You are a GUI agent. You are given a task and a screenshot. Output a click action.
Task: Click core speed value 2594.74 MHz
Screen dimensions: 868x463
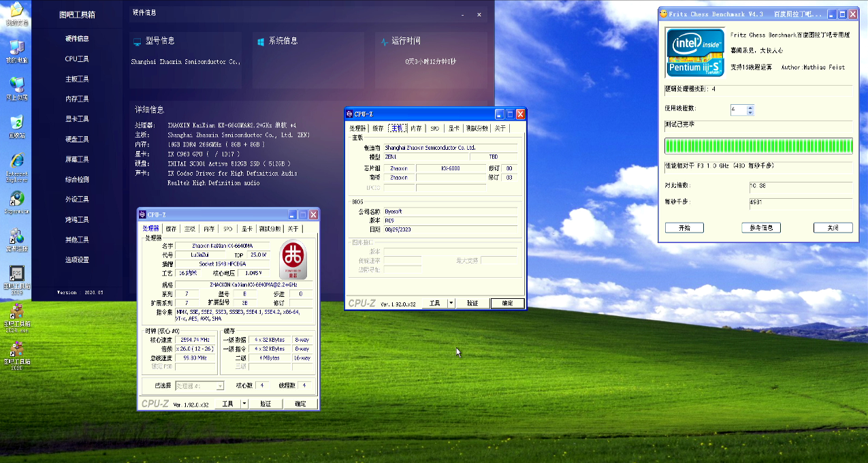[x=196, y=339]
